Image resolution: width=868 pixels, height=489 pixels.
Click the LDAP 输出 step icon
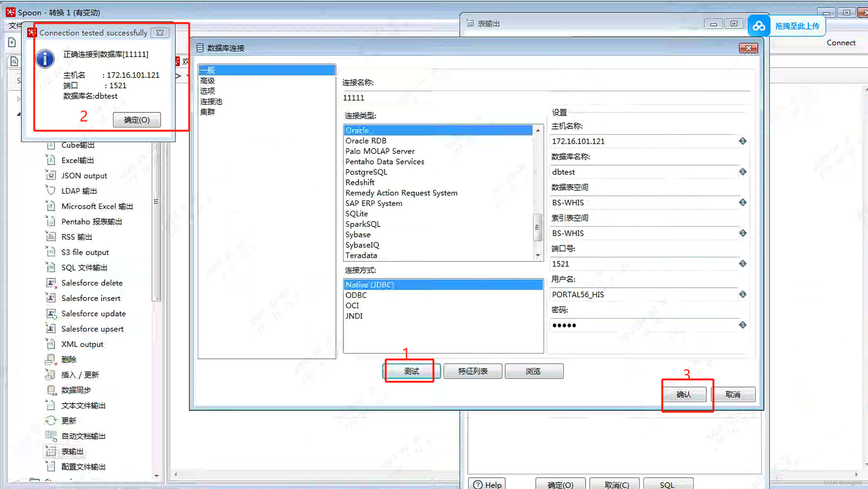[51, 191]
